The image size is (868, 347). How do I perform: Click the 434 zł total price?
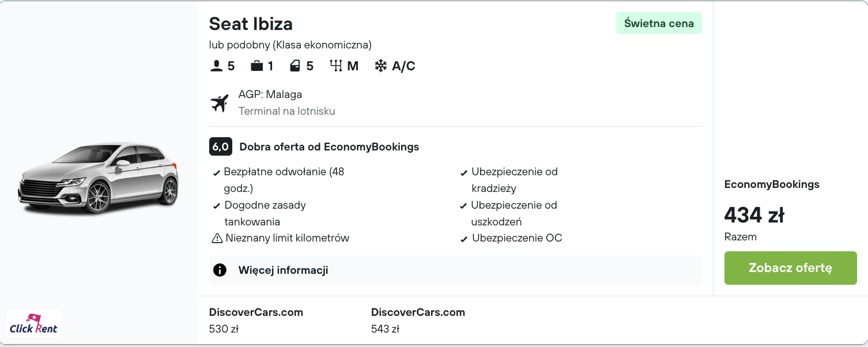coord(754,216)
